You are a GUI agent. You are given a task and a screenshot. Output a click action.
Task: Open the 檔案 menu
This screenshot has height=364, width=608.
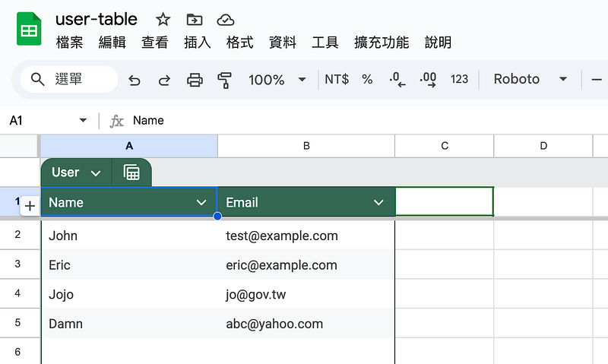69,43
